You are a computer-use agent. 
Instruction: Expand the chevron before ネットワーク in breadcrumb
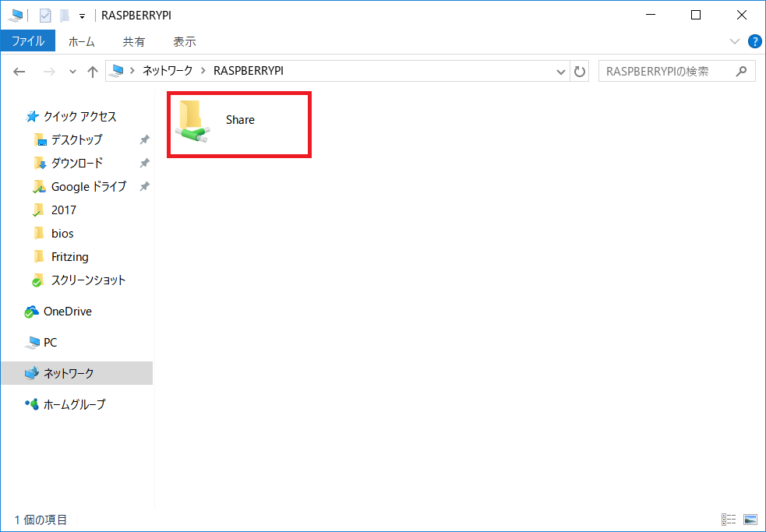coord(132,72)
